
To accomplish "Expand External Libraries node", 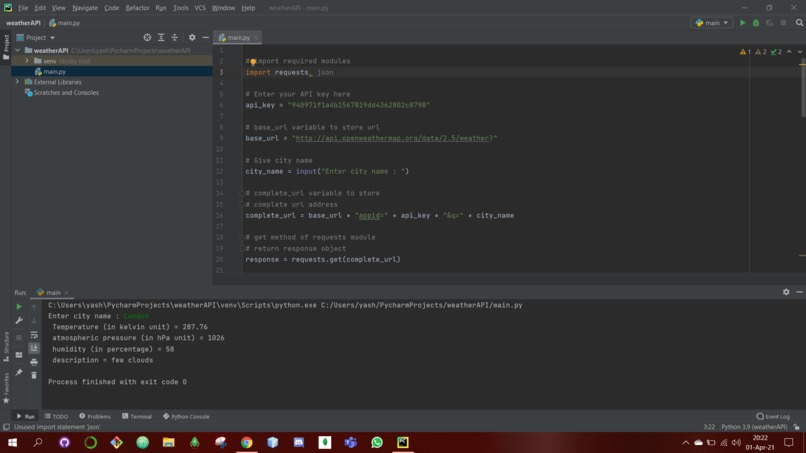I will click(x=18, y=82).
